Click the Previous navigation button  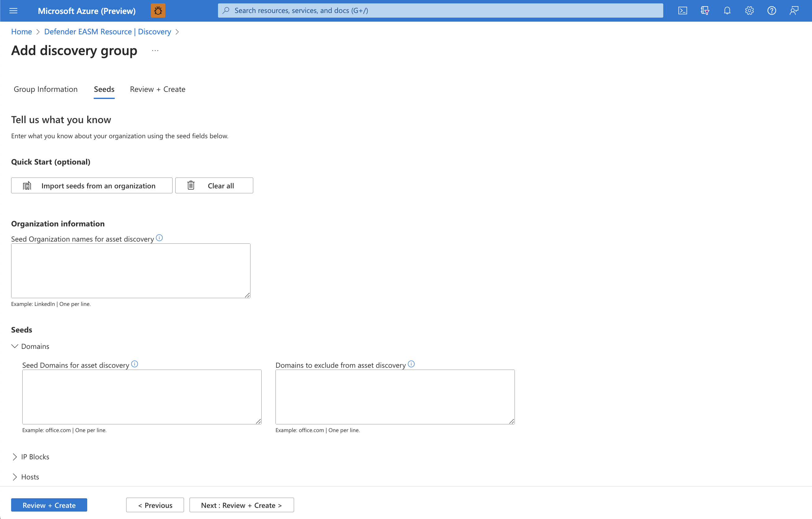(155, 505)
